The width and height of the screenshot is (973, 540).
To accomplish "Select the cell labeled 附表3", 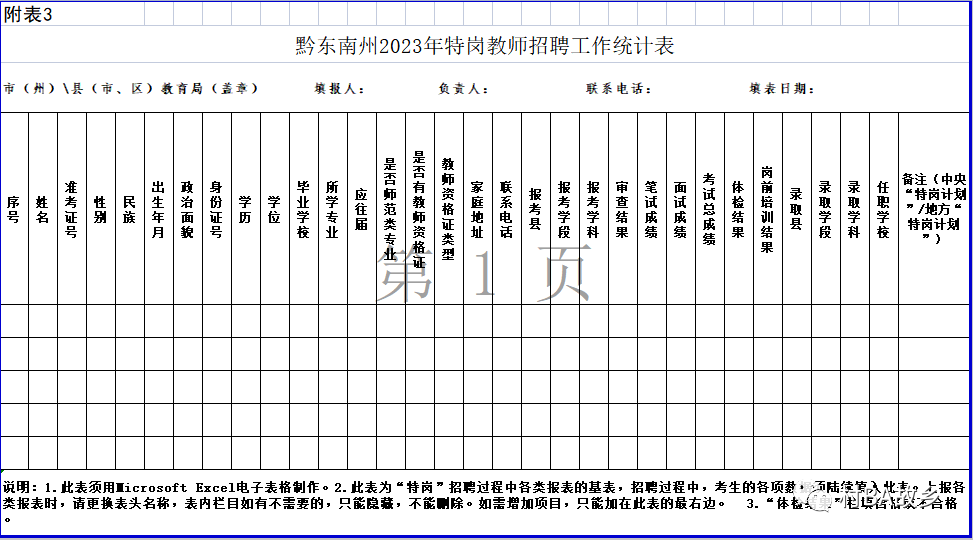I will point(29,15).
